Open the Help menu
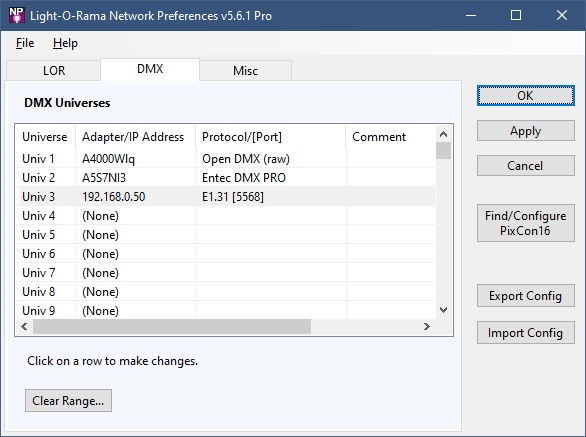Viewport: 586px width, 437px height. [x=65, y=43]
